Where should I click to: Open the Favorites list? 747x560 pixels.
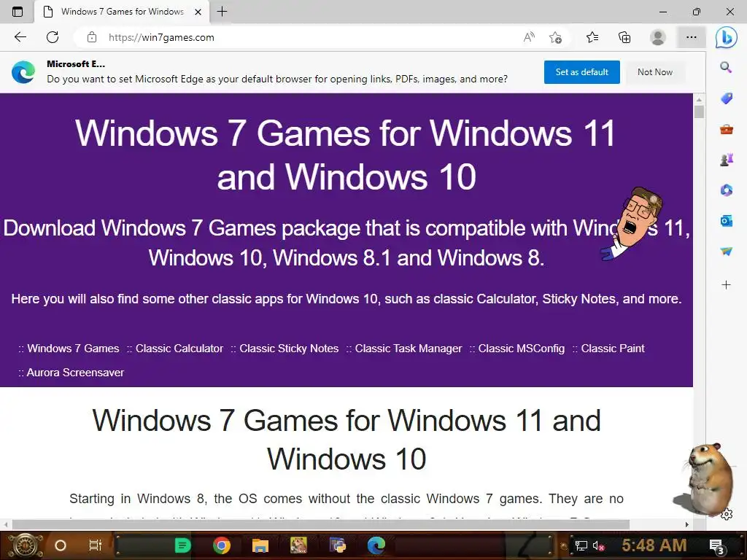tap(592, 37)
